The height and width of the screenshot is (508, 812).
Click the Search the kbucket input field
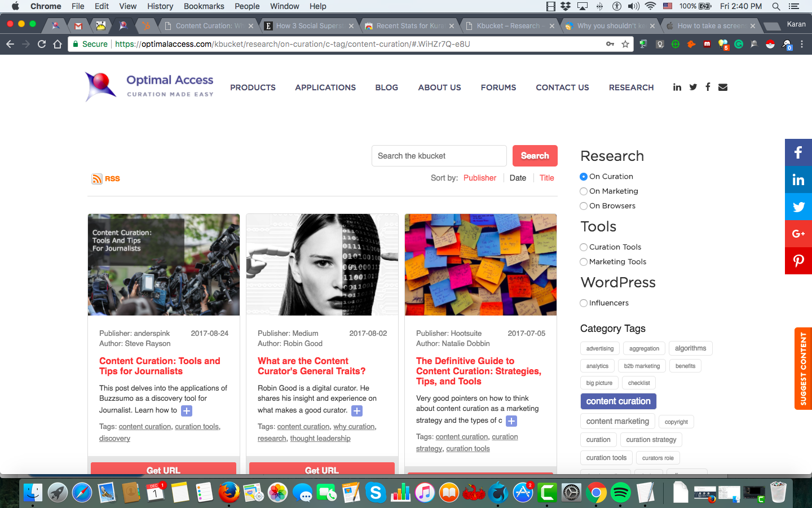439,156
